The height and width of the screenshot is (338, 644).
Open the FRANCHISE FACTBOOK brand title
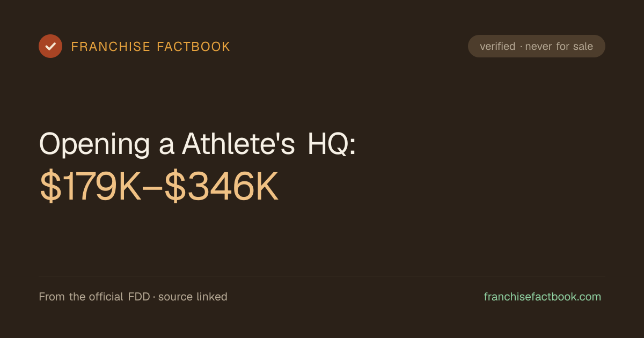coord(151,47)
